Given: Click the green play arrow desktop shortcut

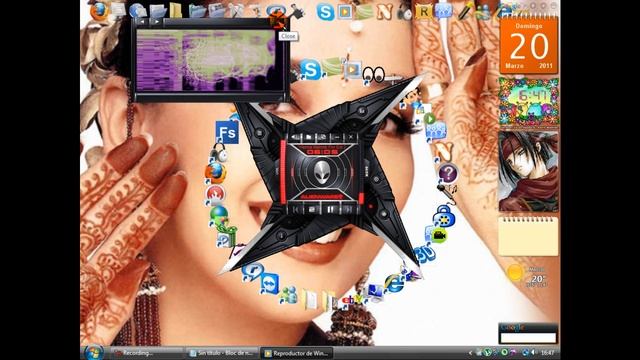Looking at the screenshot, I should pyautogui.click(x=429, y=119).
